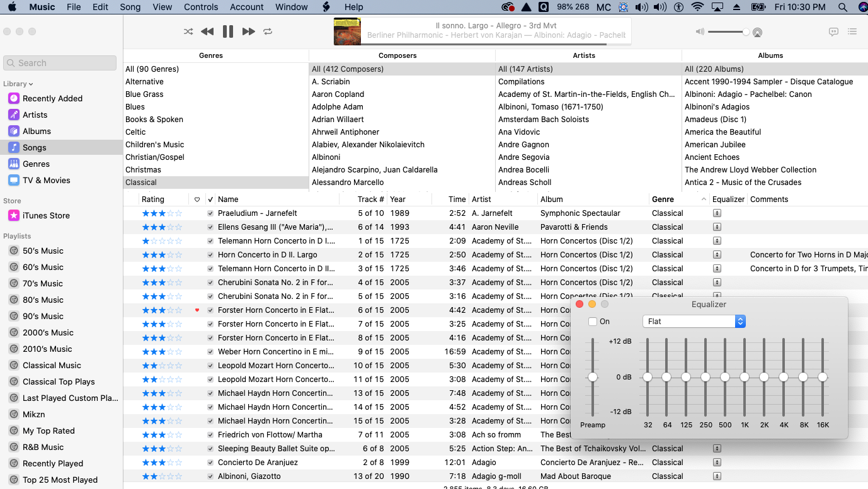
Task: Collapse the Library section in the sidebar
Action: click(x=18, y=84)
